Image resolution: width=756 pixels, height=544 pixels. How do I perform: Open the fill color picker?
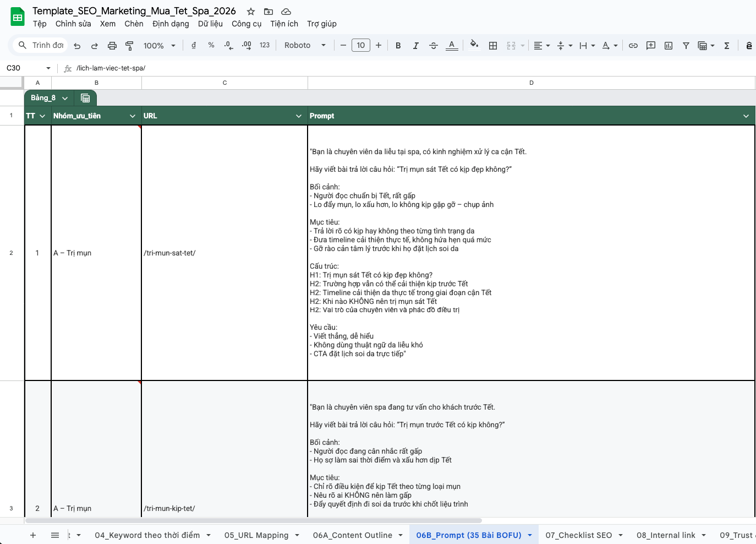[474, 46]
